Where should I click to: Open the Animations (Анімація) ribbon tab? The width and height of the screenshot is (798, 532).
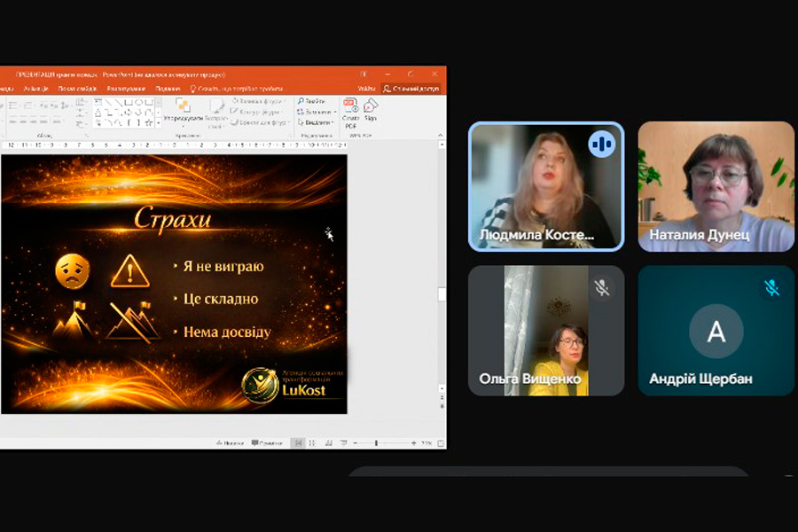tap(35, 89)
